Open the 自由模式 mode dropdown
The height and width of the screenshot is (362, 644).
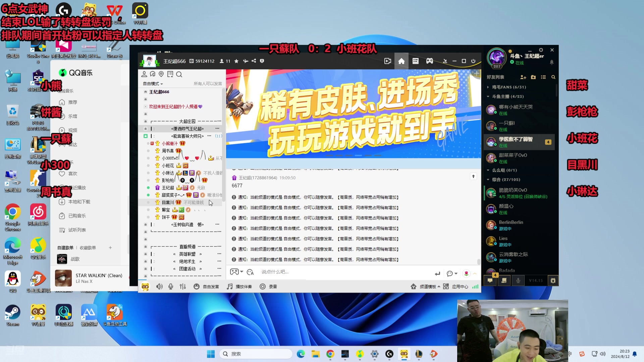coord(153,84)
